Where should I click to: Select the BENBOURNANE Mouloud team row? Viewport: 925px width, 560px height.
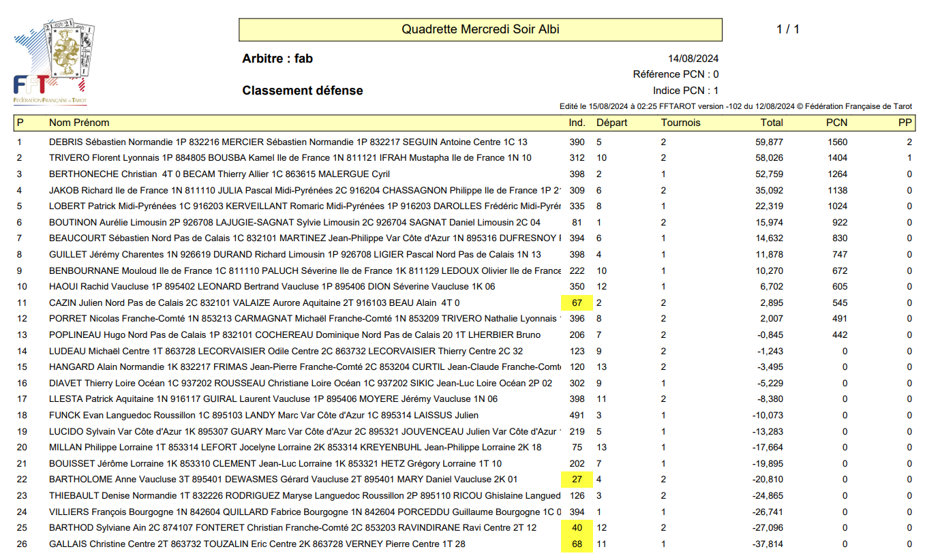(x=464, y=270)
